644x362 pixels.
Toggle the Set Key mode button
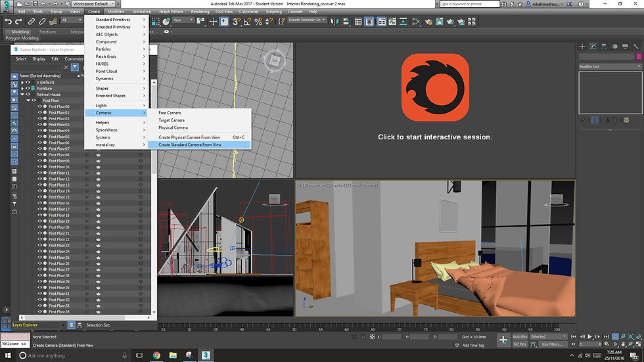520,344
